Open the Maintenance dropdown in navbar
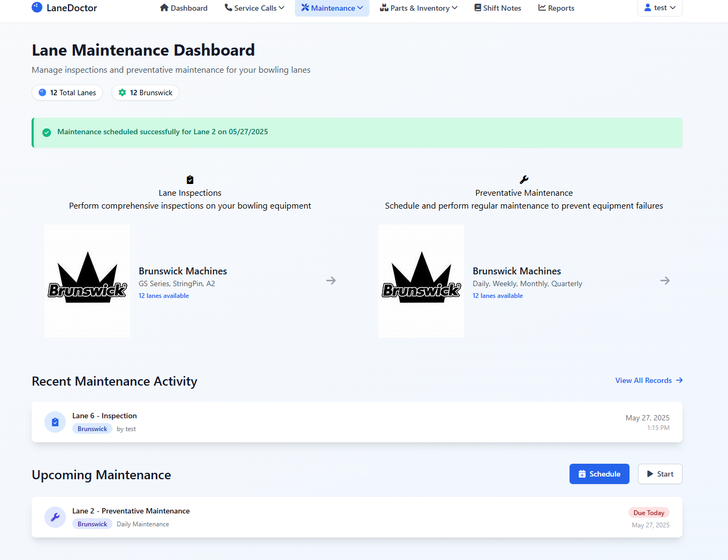728x560 pixels. pos(332,8)
